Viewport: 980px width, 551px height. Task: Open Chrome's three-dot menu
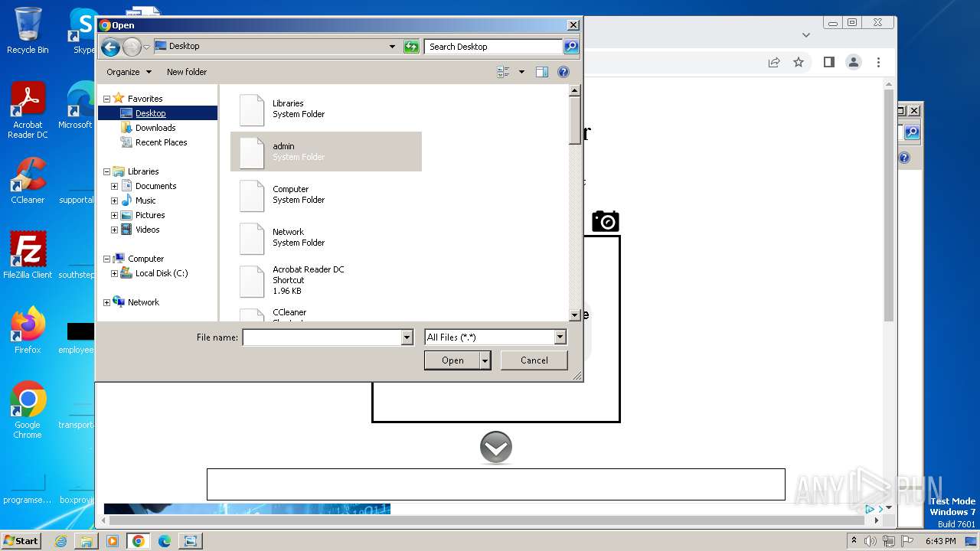pos(878,62)
